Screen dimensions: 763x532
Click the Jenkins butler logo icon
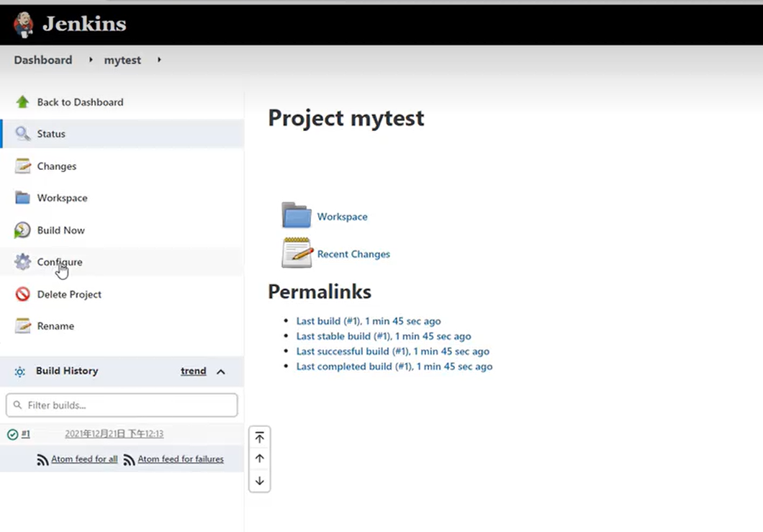click(x=23, y=24)
